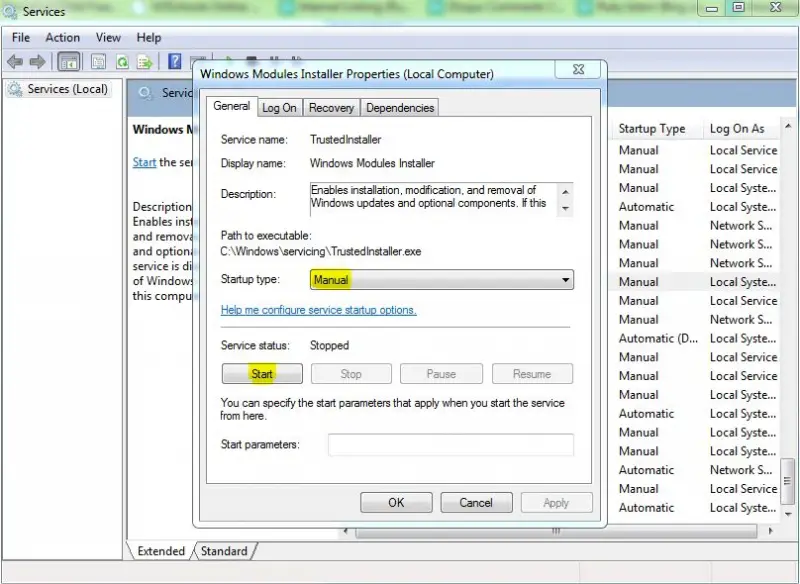This screenshot has width=800, height=584.
Task: Open the File menu
Action: pyautogui.click(x=21, y=38)
